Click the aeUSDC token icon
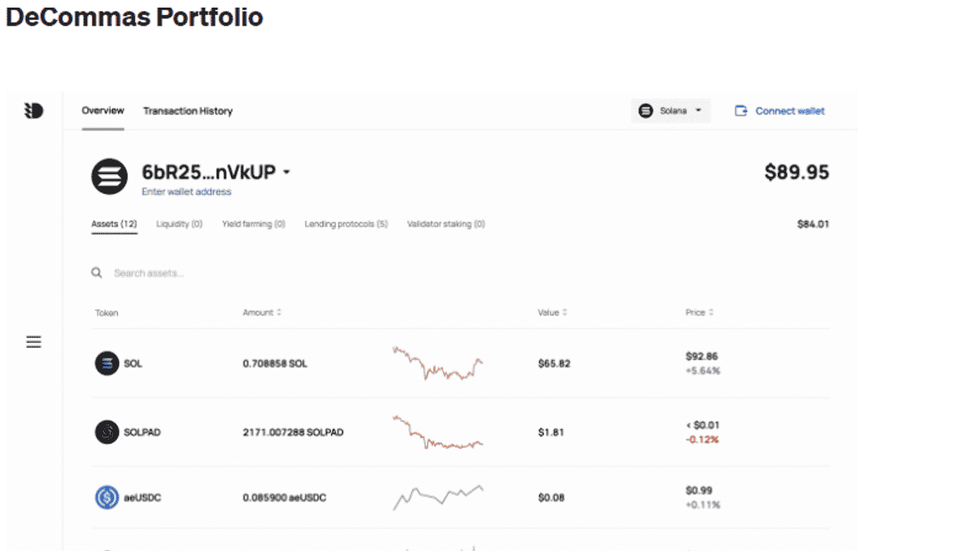 coord(106,497)
